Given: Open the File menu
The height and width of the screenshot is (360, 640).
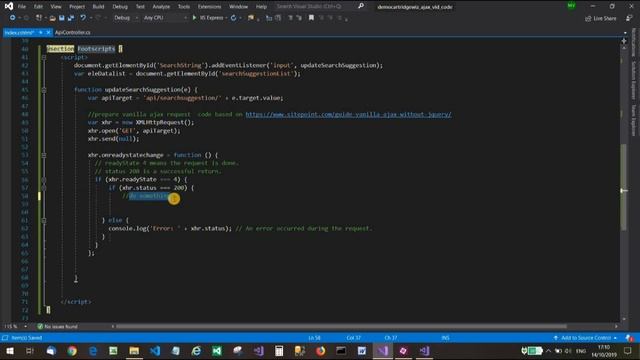Looking at the screenshot, I should [22, 7].
